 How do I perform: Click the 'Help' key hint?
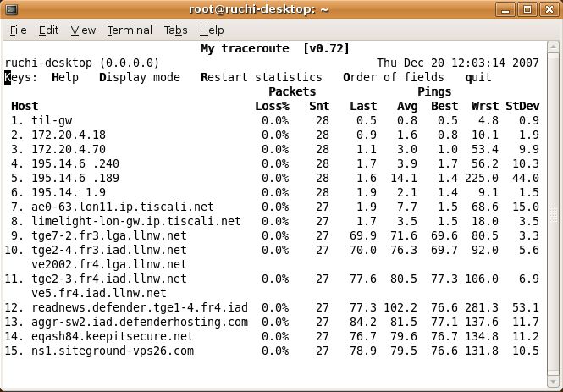point(65,78)
